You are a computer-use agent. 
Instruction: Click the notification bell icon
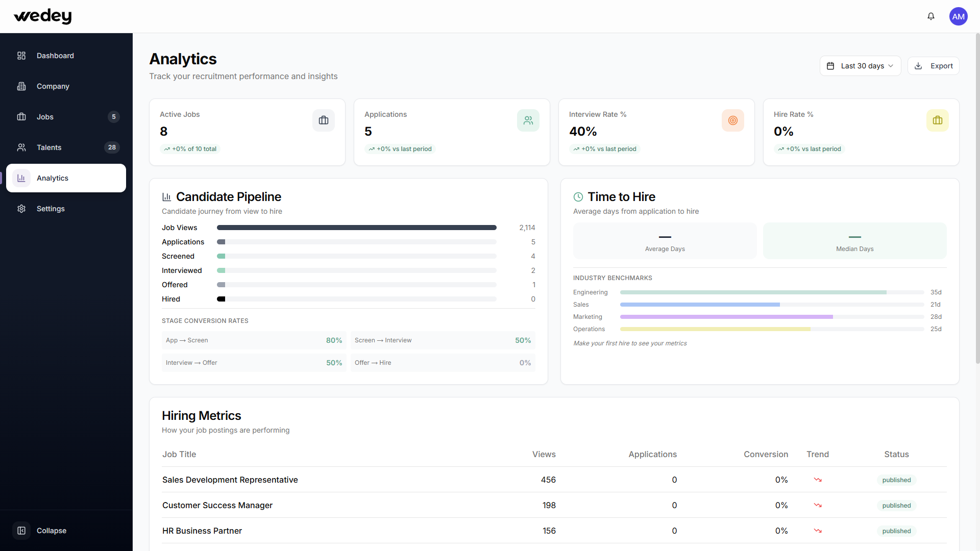click(x=931, y=16)
